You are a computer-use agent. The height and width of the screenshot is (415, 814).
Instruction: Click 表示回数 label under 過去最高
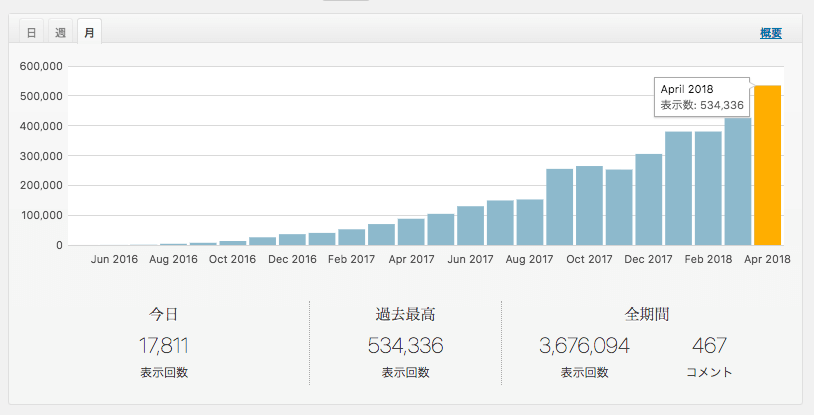[405, 372]
